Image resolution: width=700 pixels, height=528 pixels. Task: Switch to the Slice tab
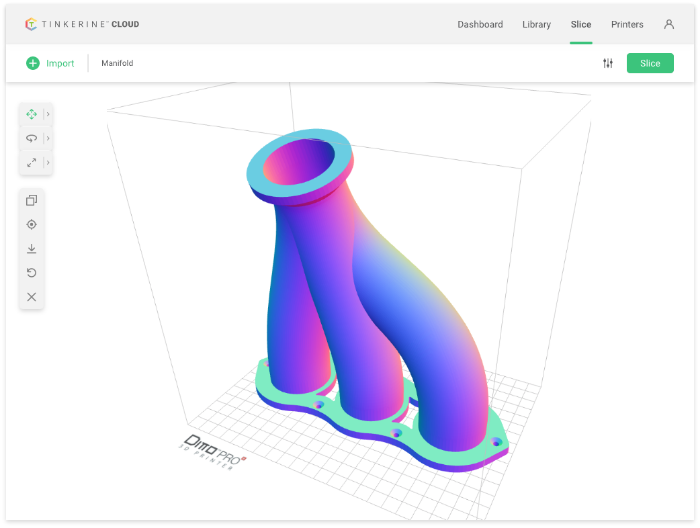(x=581, y=25)
